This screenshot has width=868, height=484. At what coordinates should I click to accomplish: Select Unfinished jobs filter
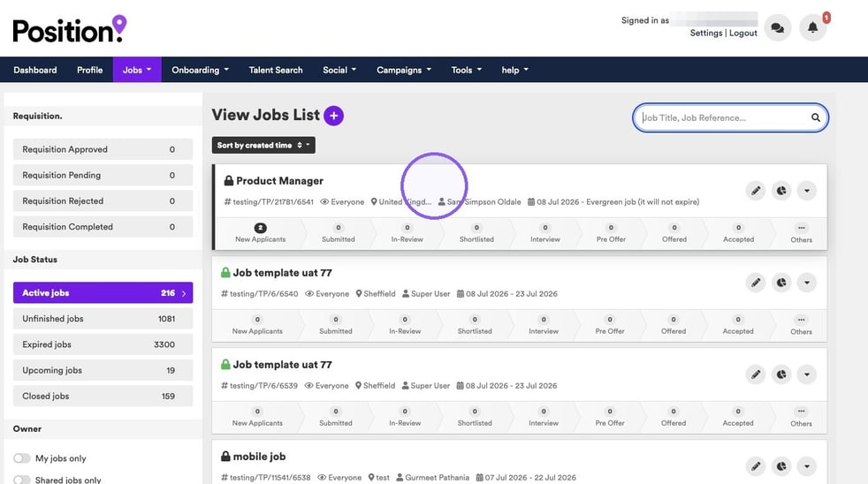103,319
